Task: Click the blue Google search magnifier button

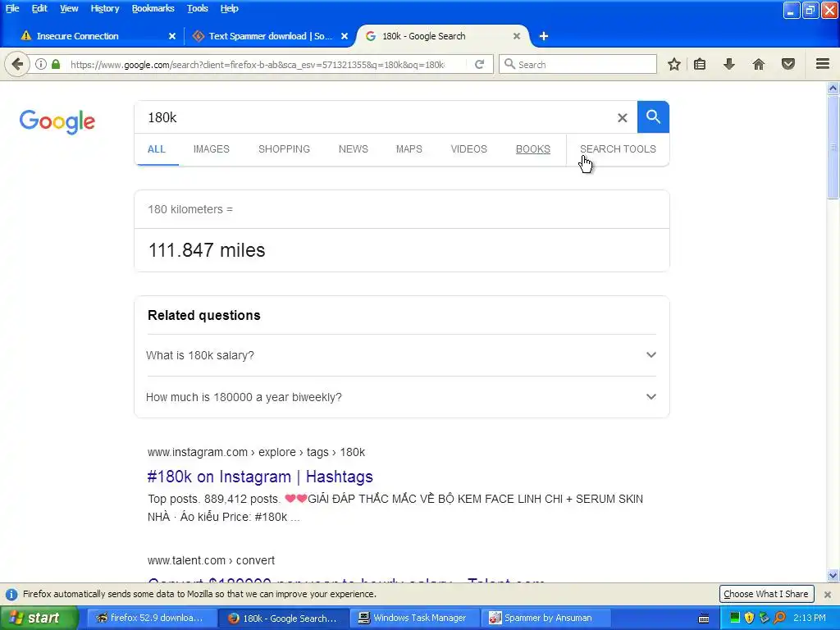Action: tap(653, 116)
